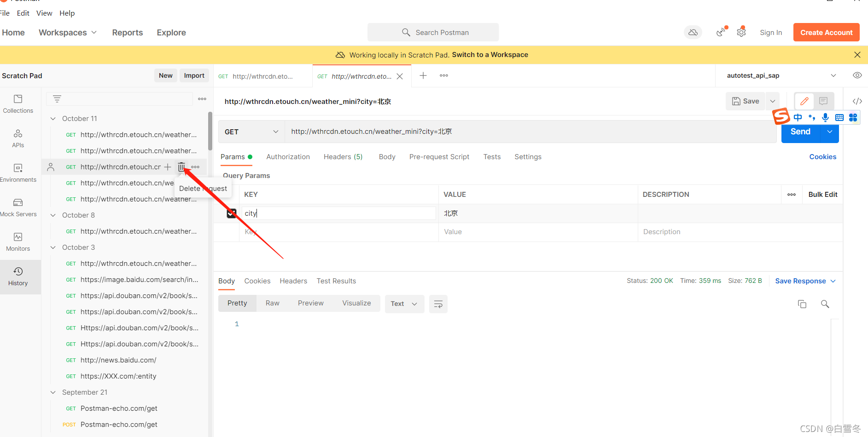This screenshot has height=437, width=868.
Task: Click the New button in Scratch Pad
Action: click(166, 76)
